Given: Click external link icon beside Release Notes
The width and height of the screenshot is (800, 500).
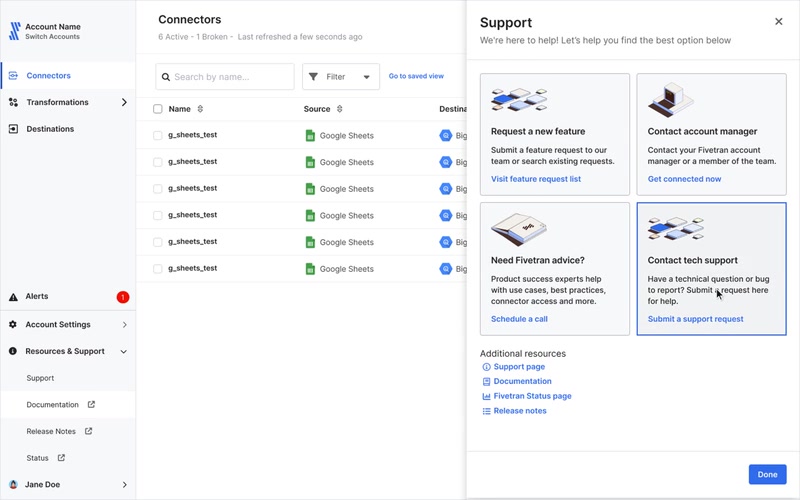Looking at the screenshot, I should 88,431.
